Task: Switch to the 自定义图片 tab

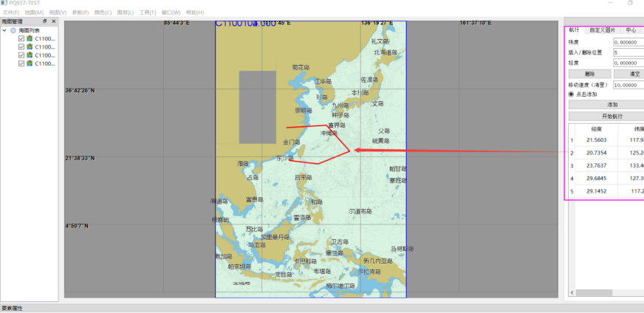Action: 601,30
